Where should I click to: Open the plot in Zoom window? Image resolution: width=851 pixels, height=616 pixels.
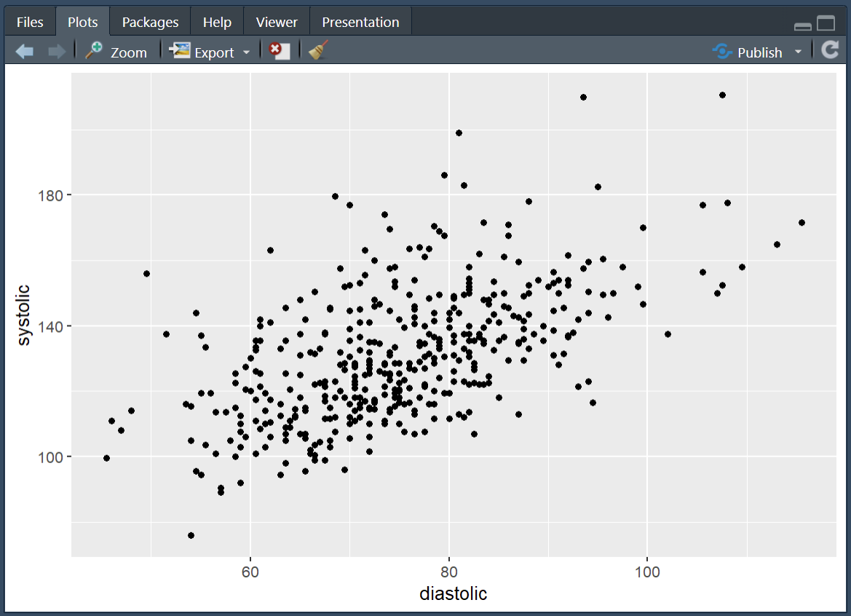(116, 52)
